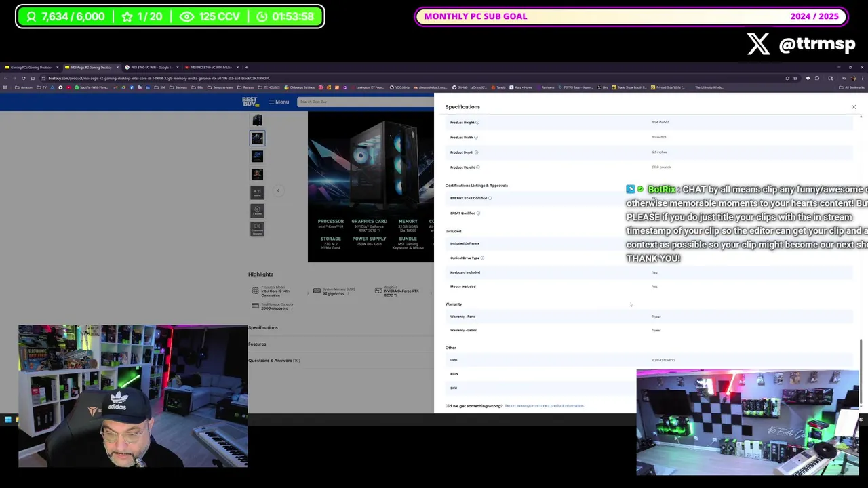
Task: Select the second highlighted product thumbnail
Action: (x=257, y=138)
